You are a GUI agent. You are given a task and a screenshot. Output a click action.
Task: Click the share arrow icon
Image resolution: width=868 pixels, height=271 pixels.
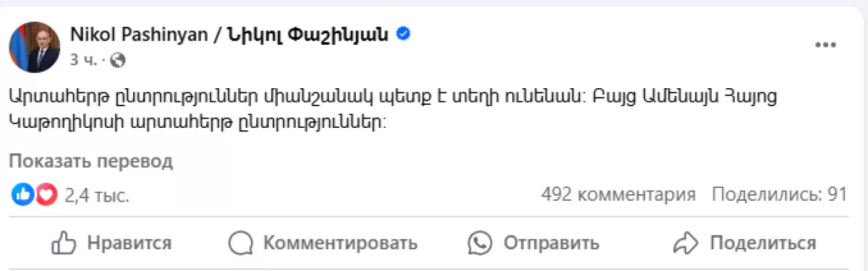[x=684, y=243]
